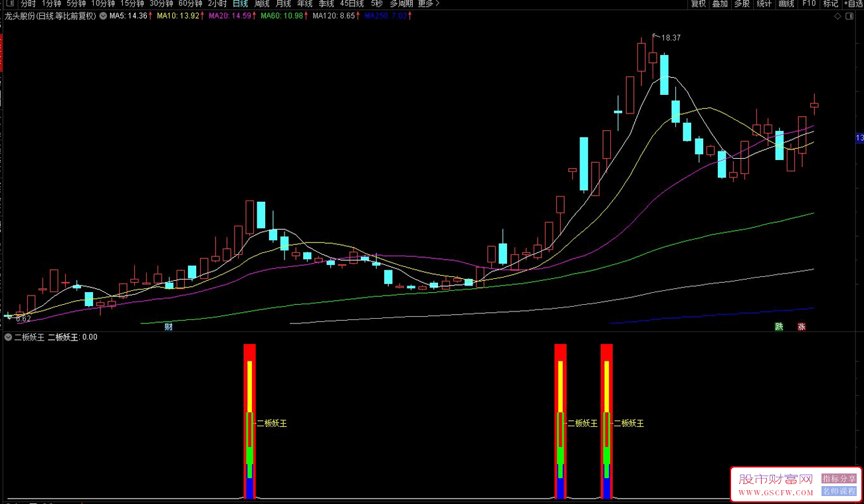Select the highlighted 日线 tab

pyautogui.click(x=240, y=3)
